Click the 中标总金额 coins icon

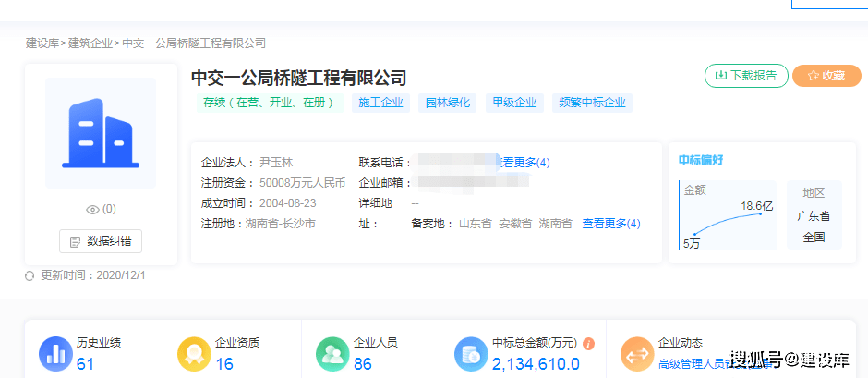[471, 354]
